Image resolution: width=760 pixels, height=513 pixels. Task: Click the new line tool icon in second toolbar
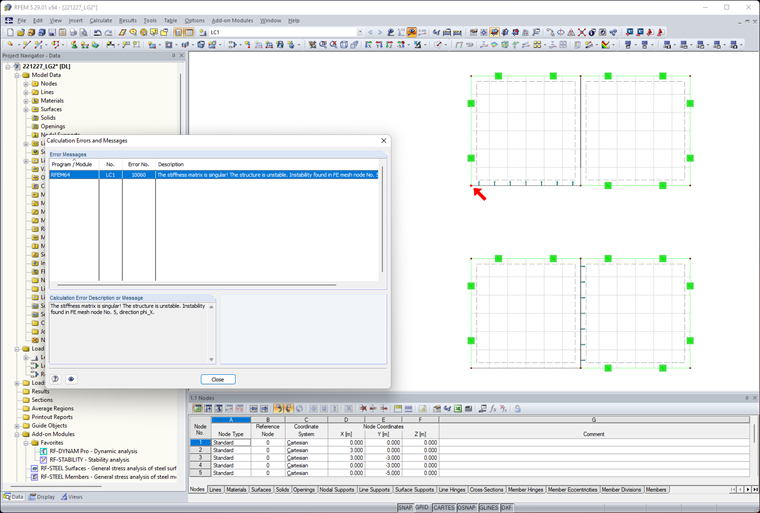[x=27, y=45]
